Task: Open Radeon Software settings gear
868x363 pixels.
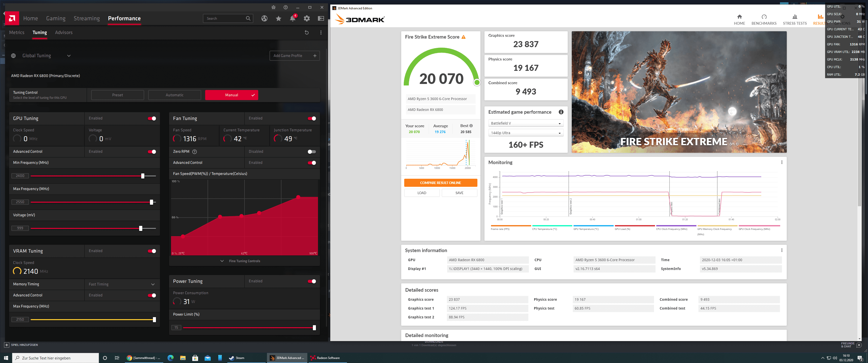Action: point(307,18)
